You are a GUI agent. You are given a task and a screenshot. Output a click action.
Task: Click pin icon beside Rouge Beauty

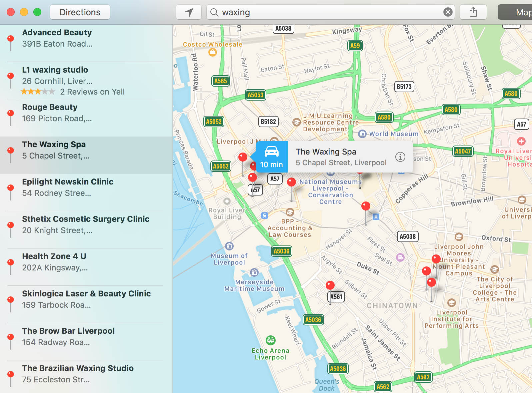(11, 117)
